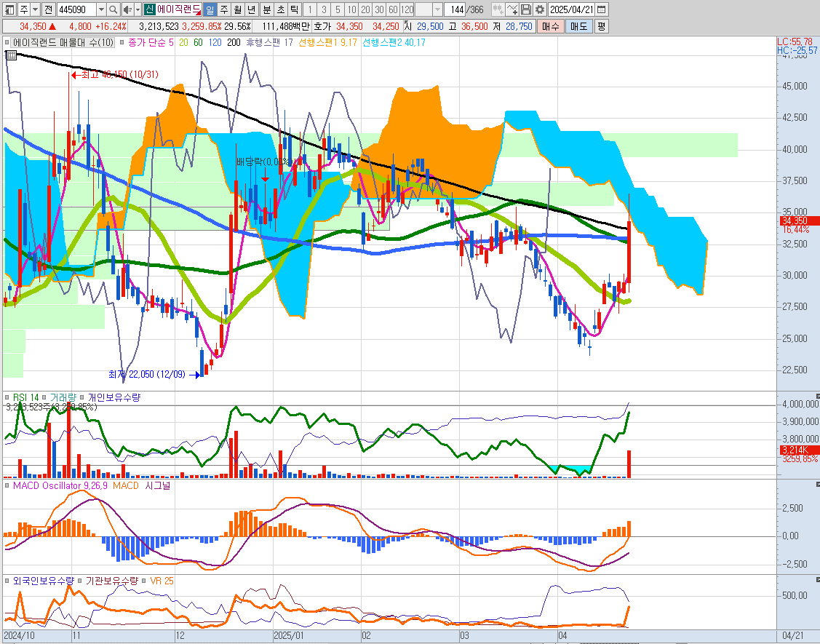Viewport: 820px width, 644px height.
Task: Close the MACD Oscillator panel
Action: [817, 485]
